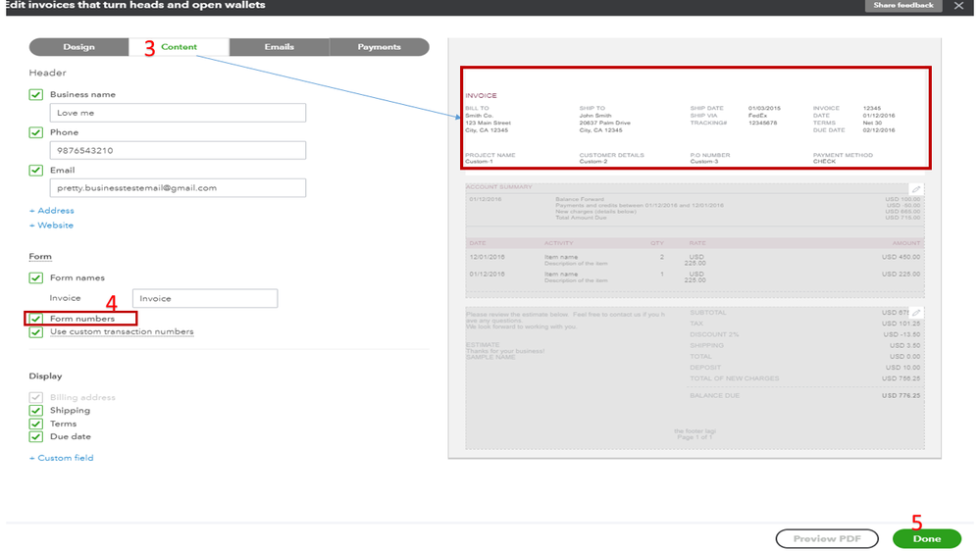Image resolution: width=980 pixels, height=551 pixels.
Task: Uncheck the Business name checkbox
Action: click(35, 94)
